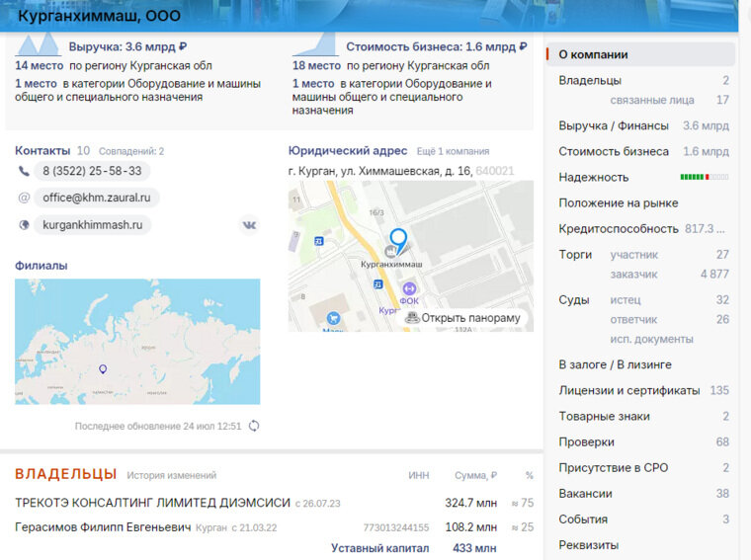The width and height of the screenshot is (751, 560).
Task: Click Открыть панораму button on the map
Action: point(461,318)
